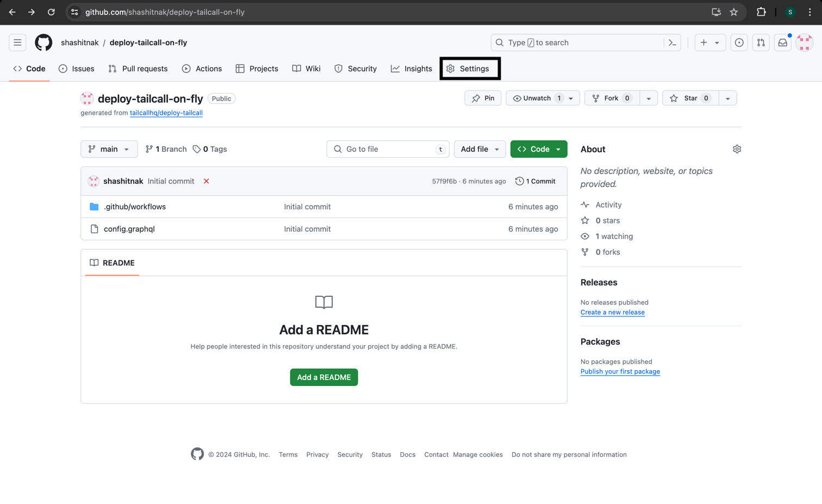Open the global issues icon in the header
The height and width of the screenshot is (504, 822).
739,42
